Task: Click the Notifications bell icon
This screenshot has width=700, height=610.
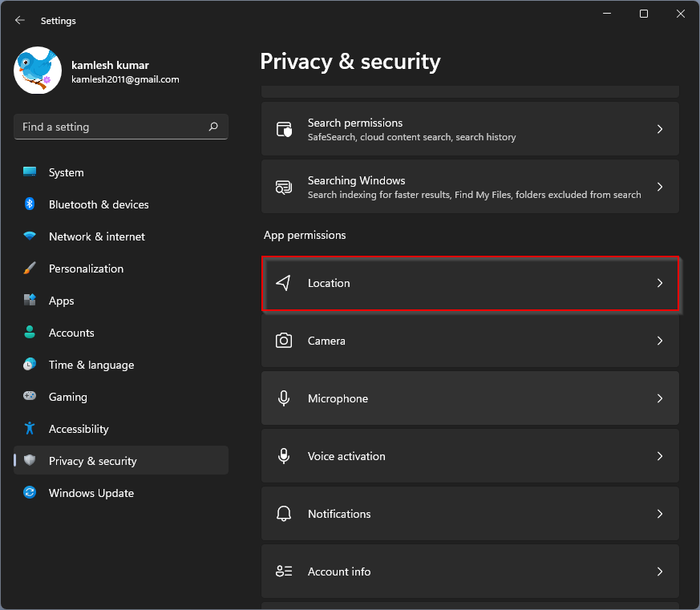Action: pyautogui.click(x=284, y=514)
